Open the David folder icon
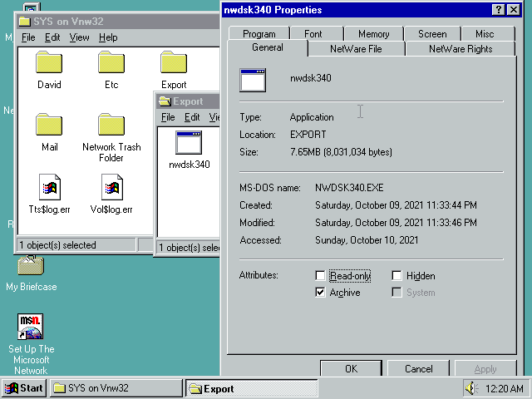The height and width of the screenshot is (399, 532). [49, 62]
